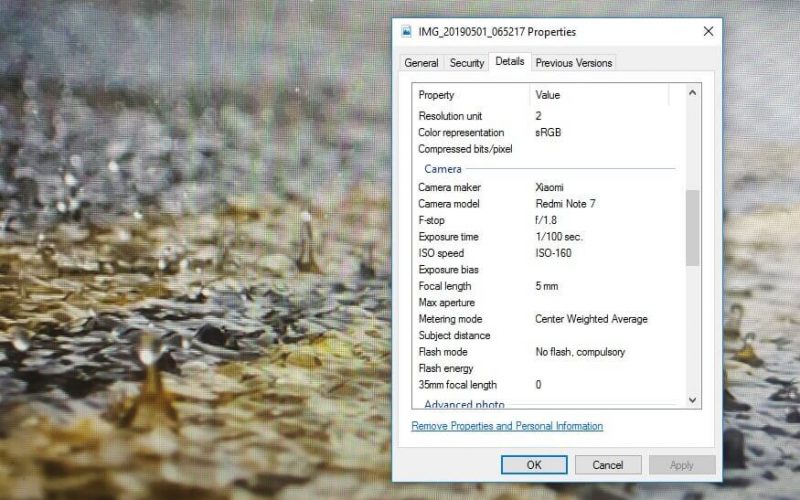
Task: Select the Subject distance row
Action: (548, 335)
